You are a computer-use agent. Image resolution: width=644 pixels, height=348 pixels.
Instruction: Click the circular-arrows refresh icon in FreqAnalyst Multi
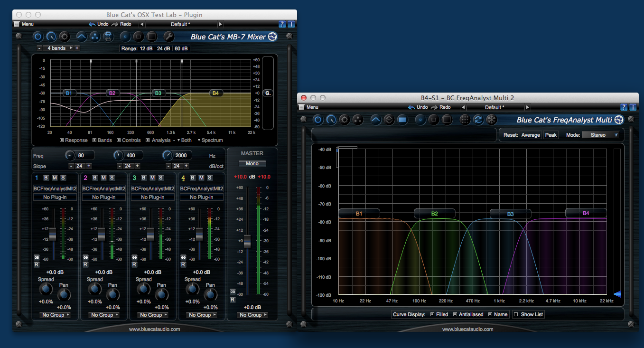click(x=478, y=119)
